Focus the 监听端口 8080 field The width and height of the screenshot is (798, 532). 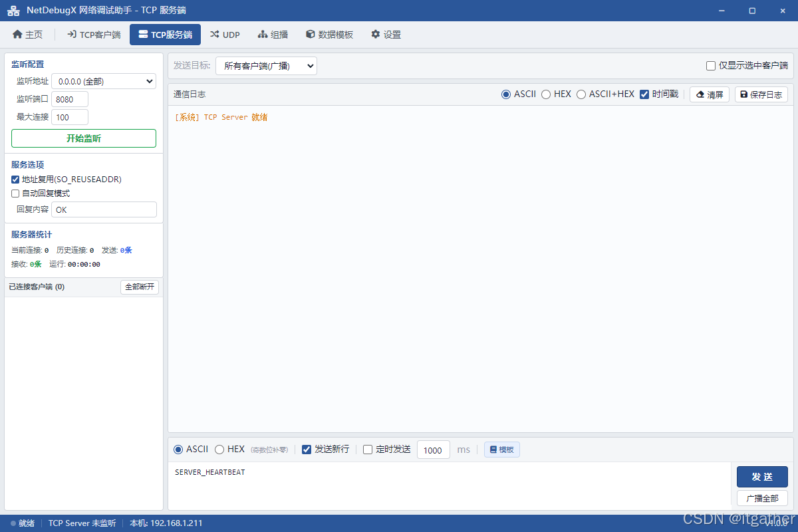(x=70, y=99)
